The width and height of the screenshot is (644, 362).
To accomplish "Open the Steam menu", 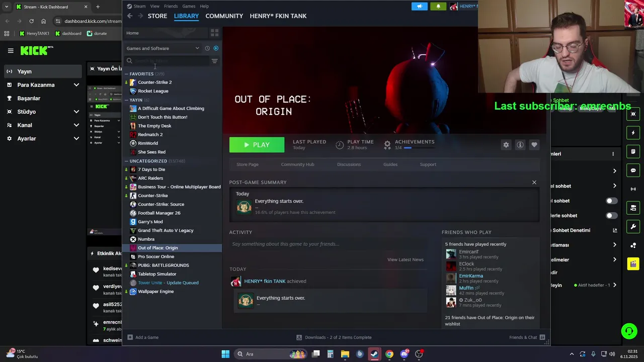I will coord(139,6).
